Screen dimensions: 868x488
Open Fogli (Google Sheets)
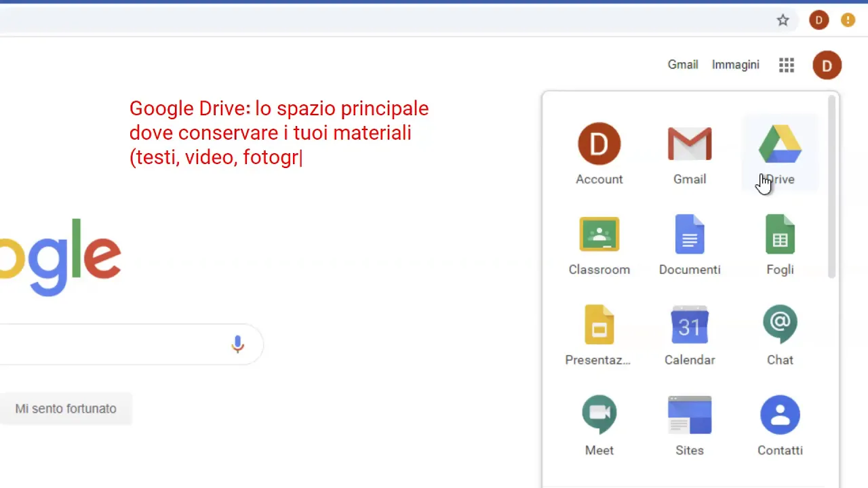(780, 245)
